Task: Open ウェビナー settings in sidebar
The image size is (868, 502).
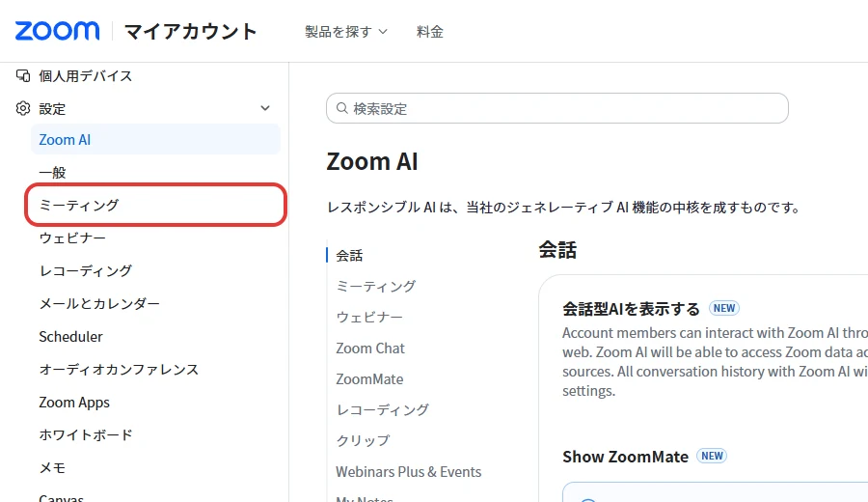Action: [72, 238]
